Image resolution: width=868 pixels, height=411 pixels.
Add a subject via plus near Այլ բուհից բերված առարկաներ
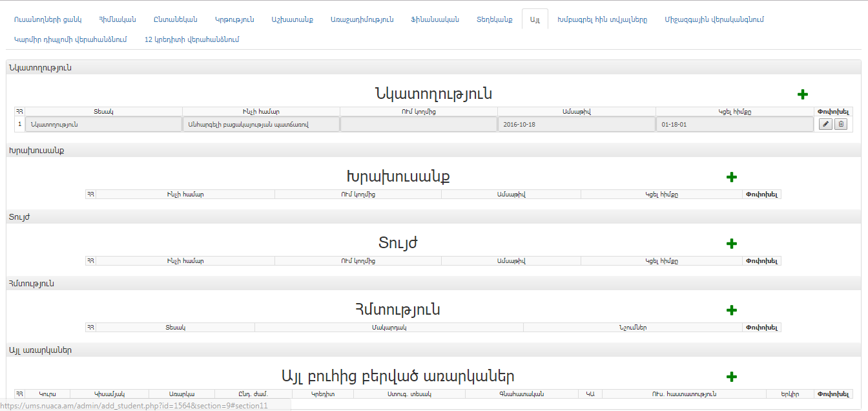tap(731, 377)
